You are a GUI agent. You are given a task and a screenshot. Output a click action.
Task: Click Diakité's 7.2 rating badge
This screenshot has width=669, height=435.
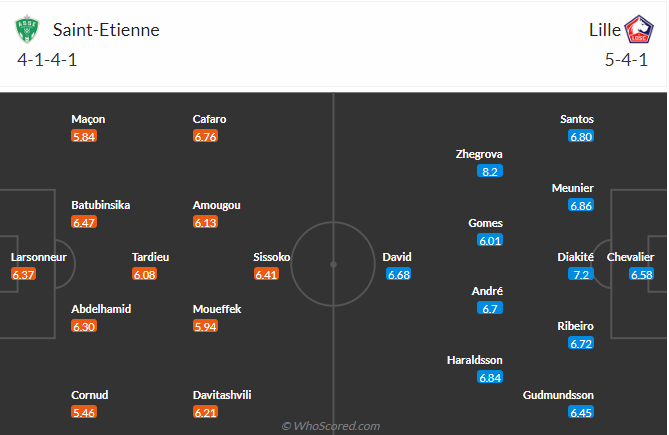[x=581, y=274]
